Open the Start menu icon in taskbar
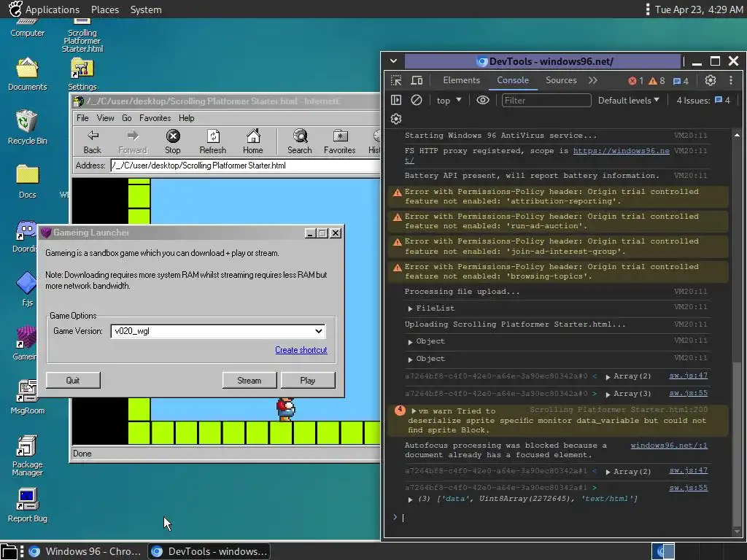 pyautogui.click(x=9, y=551)
